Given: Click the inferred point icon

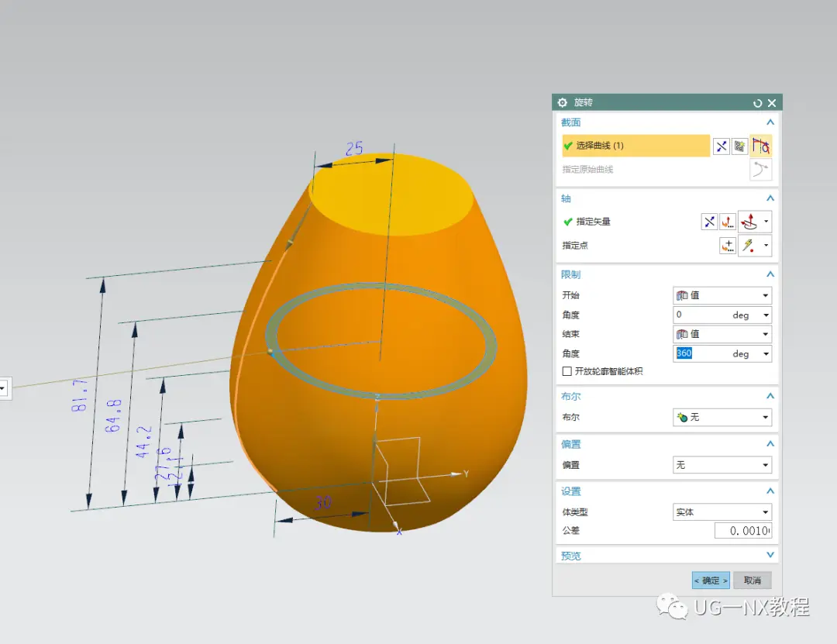Looking at the screenshot, I should pyautogui.click(x=749, y=246).
